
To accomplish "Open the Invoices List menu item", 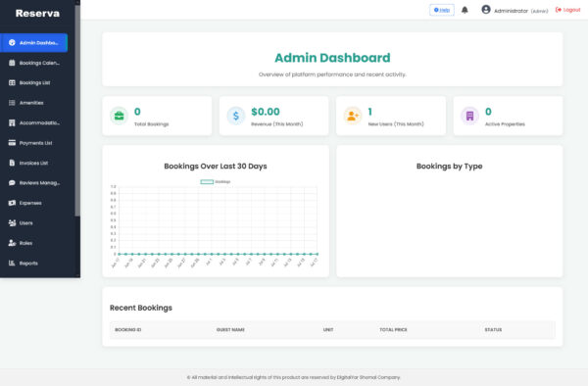I will tap(33, 163).
